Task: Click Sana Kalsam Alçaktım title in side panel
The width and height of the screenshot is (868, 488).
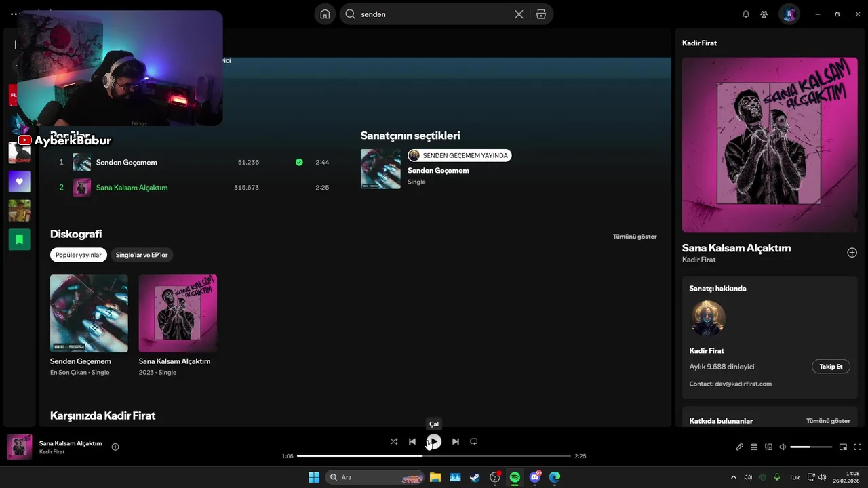Action: pos(736,248)
